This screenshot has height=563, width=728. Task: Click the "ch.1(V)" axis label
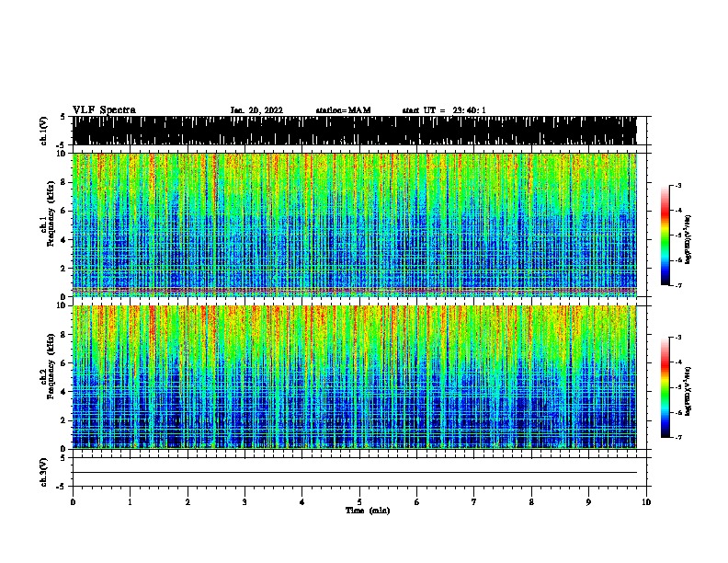tap(44, 131)
